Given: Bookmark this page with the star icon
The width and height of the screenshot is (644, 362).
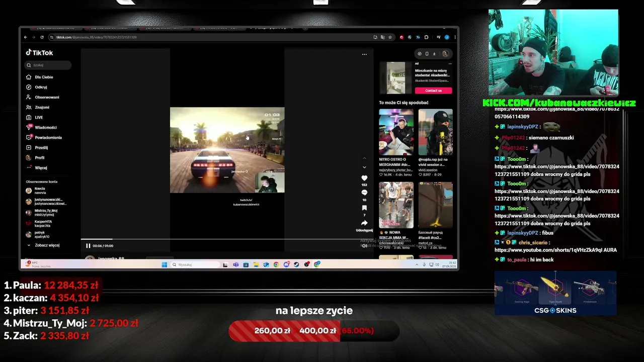Looking at the screenshot, I should point(390,37).
